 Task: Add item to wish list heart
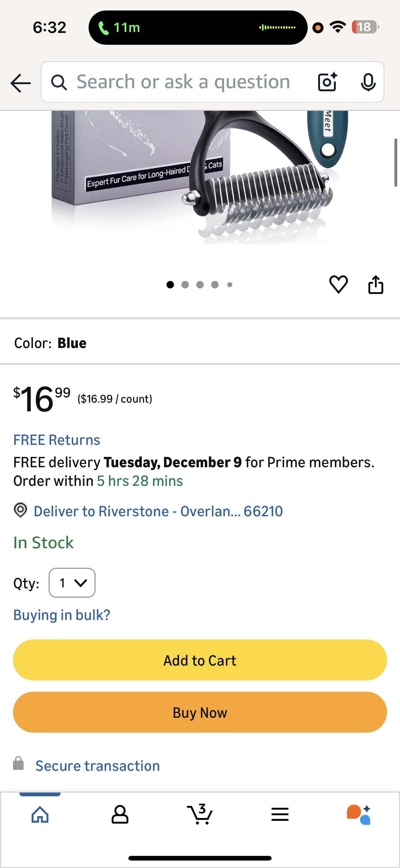pyautogui.click(x=338, y=284)
